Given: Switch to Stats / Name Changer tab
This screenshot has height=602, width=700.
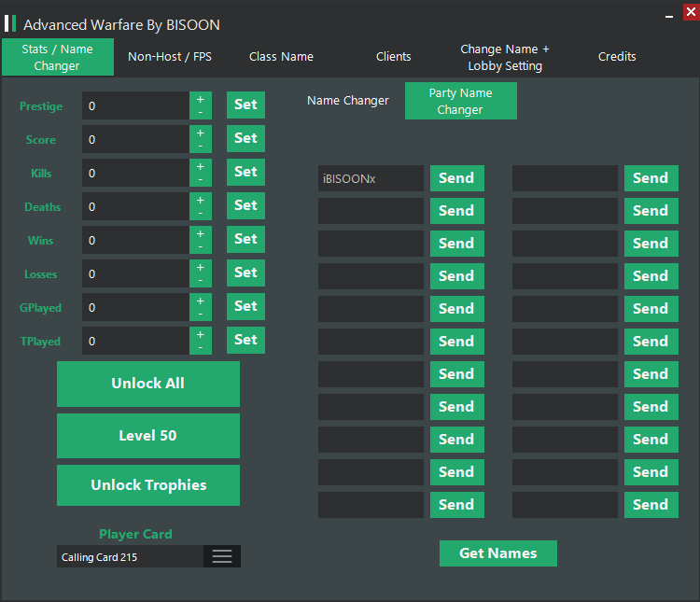Looking at the screenshot, I should tap(58, 57).
